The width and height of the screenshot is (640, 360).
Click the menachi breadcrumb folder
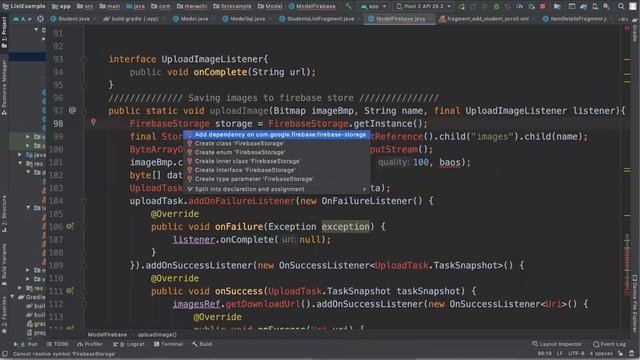[x=192, y=6]
